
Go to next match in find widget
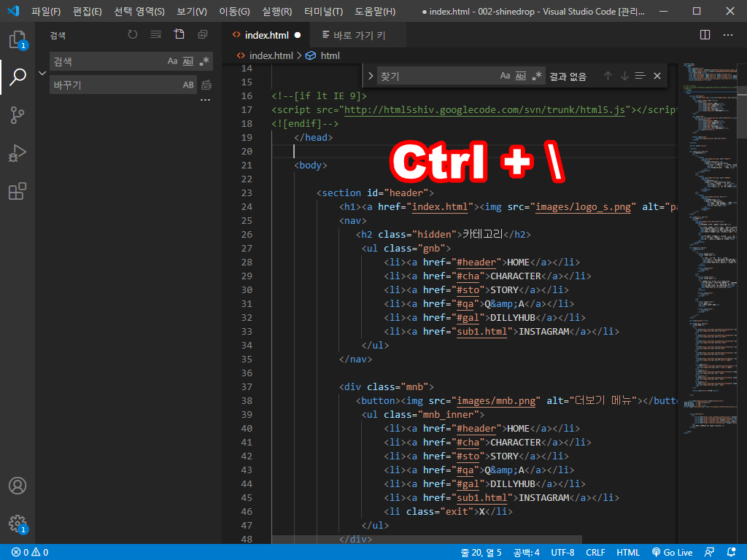[x=624, y=76]
